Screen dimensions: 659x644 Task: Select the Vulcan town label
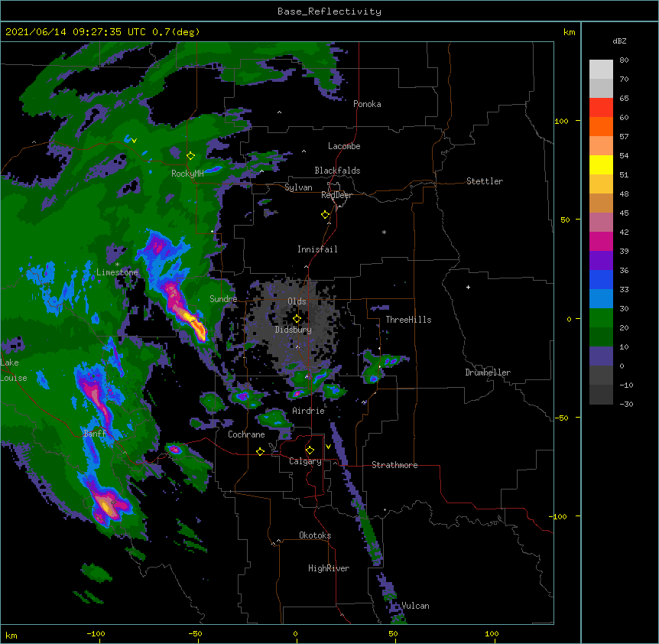415,606
